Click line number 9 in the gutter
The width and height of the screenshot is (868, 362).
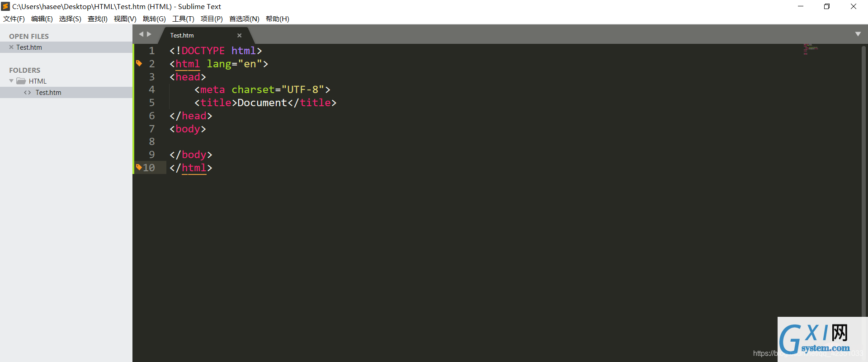152,155
